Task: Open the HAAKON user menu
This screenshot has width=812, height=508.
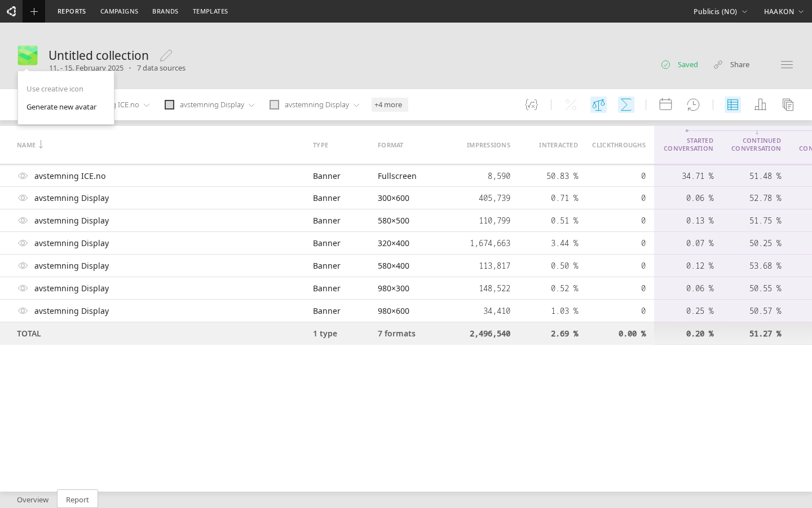Action: (783, 11)
